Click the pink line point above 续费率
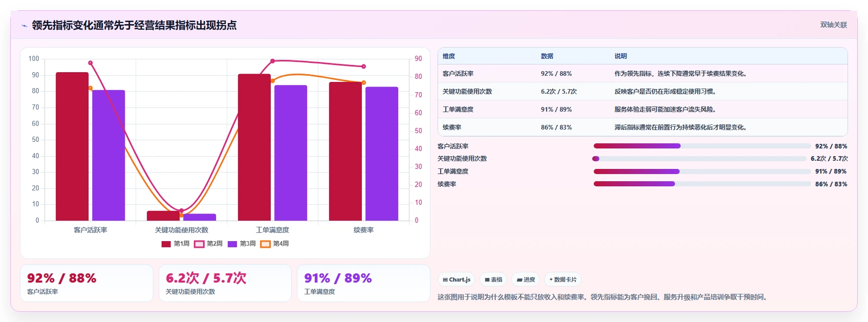The width and height of the screenshot is (868, 322). [x=364, y=67]
